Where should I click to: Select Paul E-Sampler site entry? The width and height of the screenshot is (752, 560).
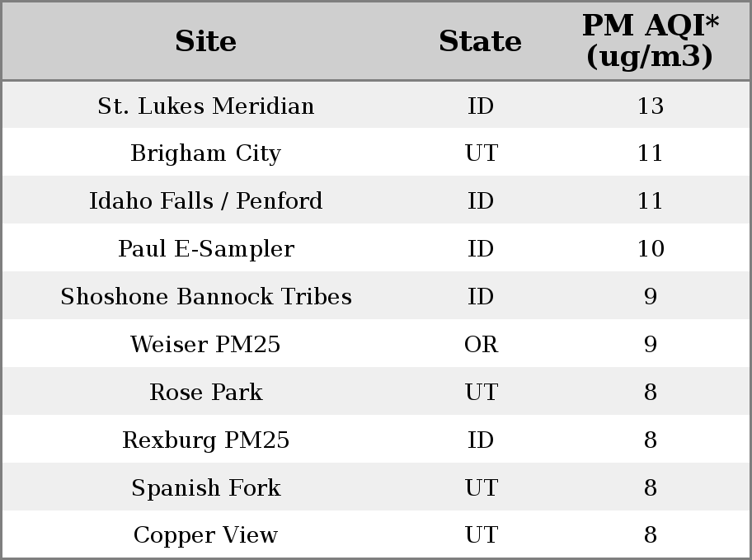pos(206,249)
